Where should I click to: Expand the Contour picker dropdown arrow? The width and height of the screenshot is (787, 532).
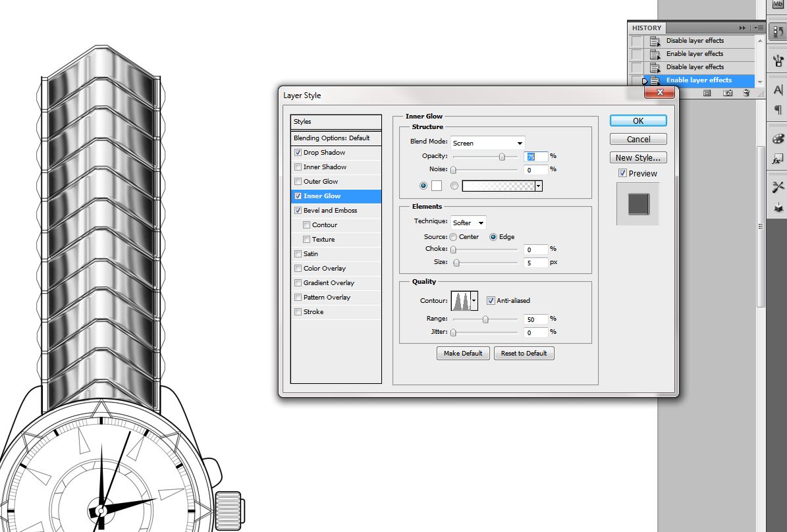point(474,301)
